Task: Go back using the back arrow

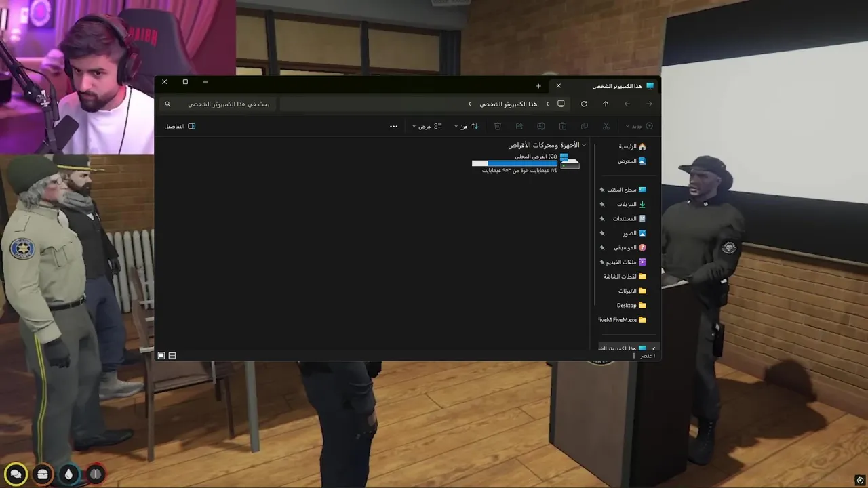Action: click(649, 104)
